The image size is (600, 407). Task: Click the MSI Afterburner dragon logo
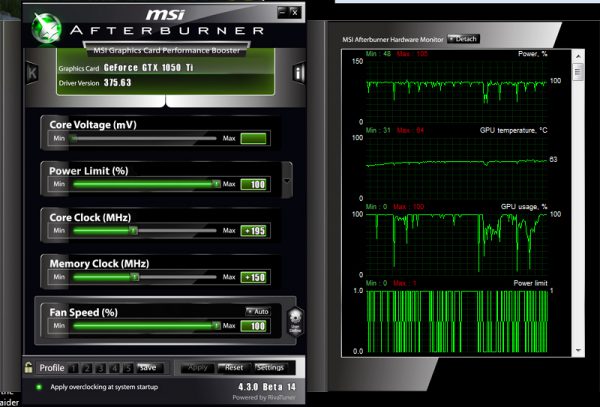click(46, 28)
